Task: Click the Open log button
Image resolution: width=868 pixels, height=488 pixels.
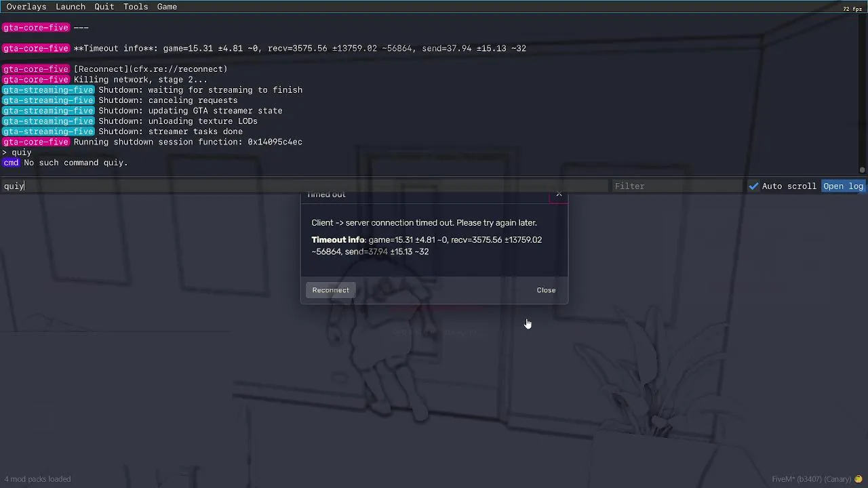Action: [x=843, y=186]
